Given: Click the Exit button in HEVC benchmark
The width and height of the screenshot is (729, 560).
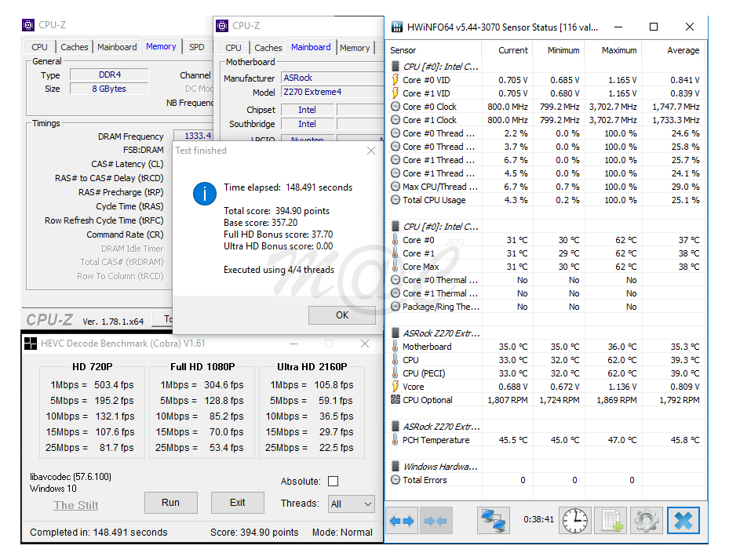Looking at the screenshot, I should click(x=237, y=503).
